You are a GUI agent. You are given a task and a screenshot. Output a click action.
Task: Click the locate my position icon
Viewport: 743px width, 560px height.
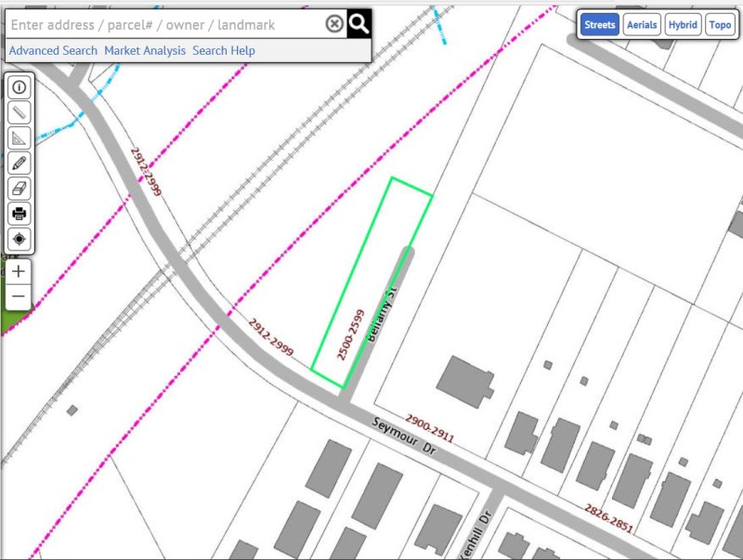(20, 239)
